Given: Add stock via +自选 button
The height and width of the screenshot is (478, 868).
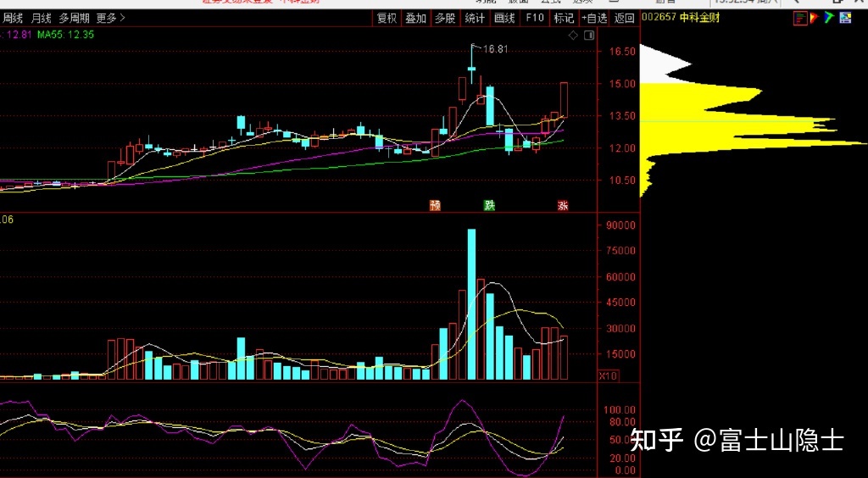Looking at the screenshot, I should [x=594, y=19].
